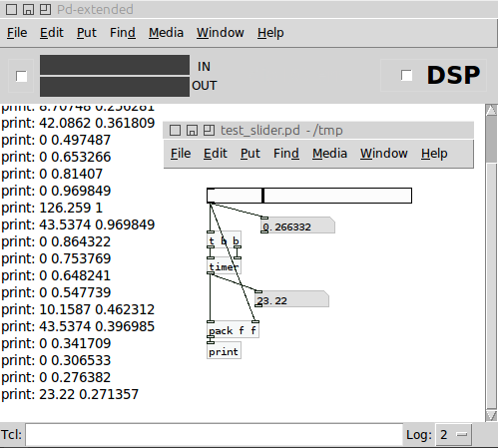Click the Pd-extended window's leftmost title button
This screenshot has width=498, height=448.
11,10
